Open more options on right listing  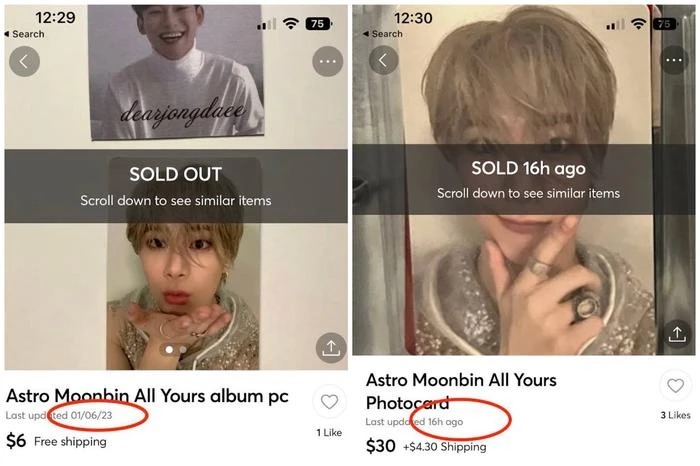pyautogui.click(x=676, y=61)
